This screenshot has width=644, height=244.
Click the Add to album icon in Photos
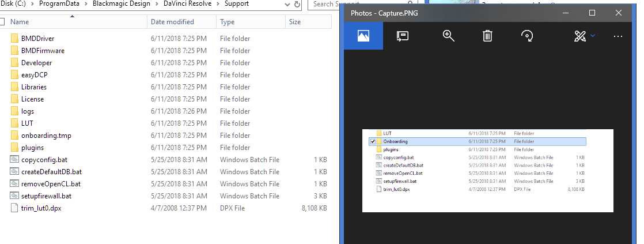(x=402, y=36)
